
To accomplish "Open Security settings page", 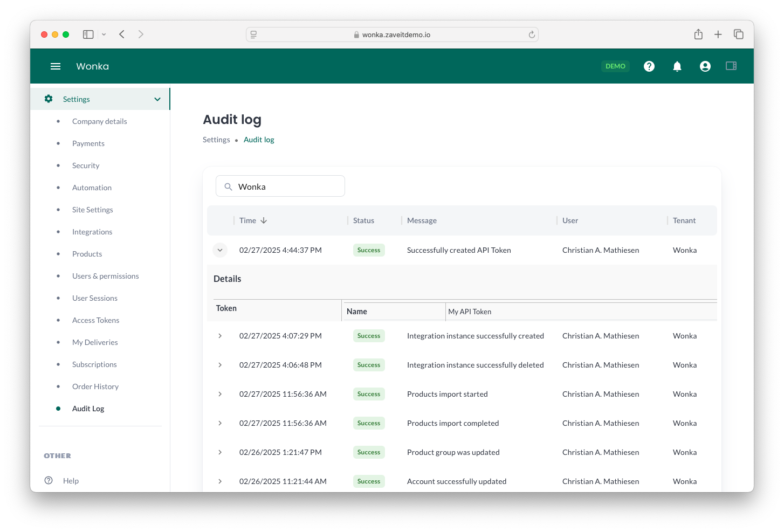I will click(x=86, y=165).
